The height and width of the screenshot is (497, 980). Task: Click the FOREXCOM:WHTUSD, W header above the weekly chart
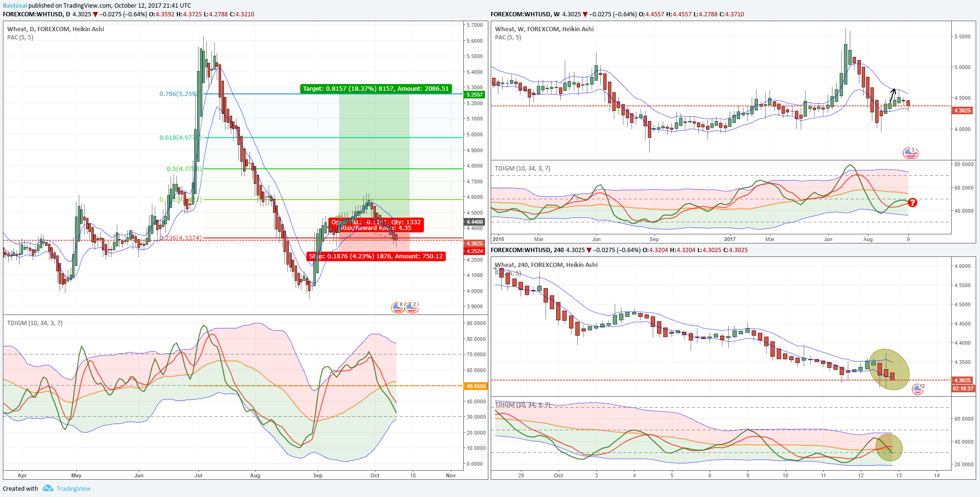(525, 14)
